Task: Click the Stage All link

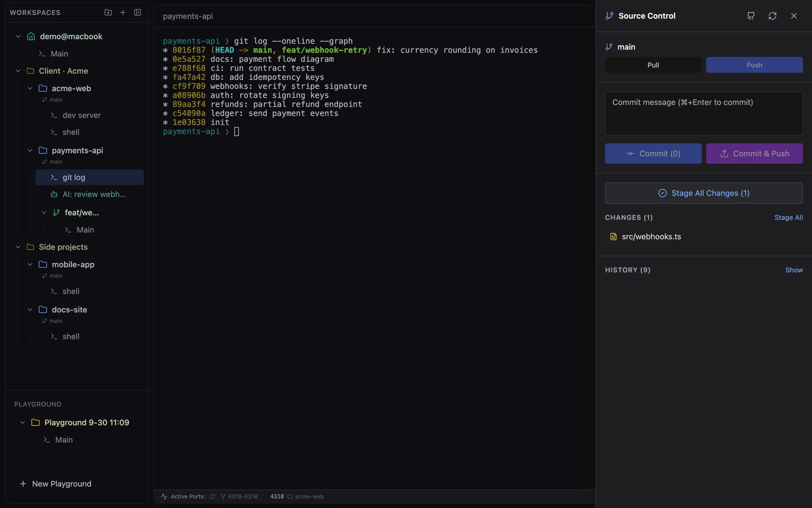Action: point(788,218)
